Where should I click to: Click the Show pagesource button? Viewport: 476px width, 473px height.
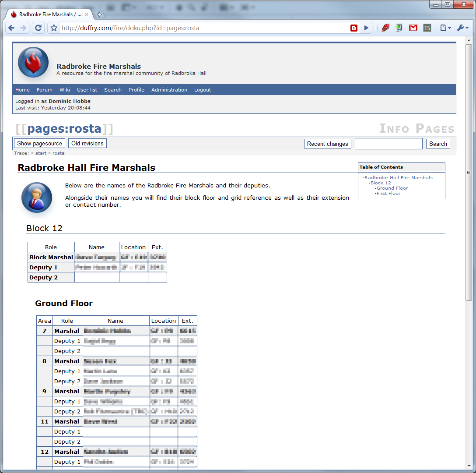39,143
